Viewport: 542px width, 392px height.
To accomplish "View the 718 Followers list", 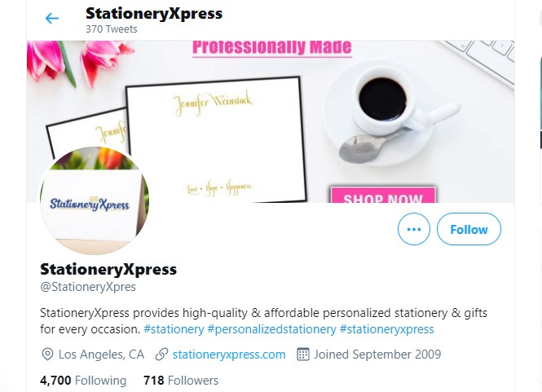I will click(x=181, y=381).
